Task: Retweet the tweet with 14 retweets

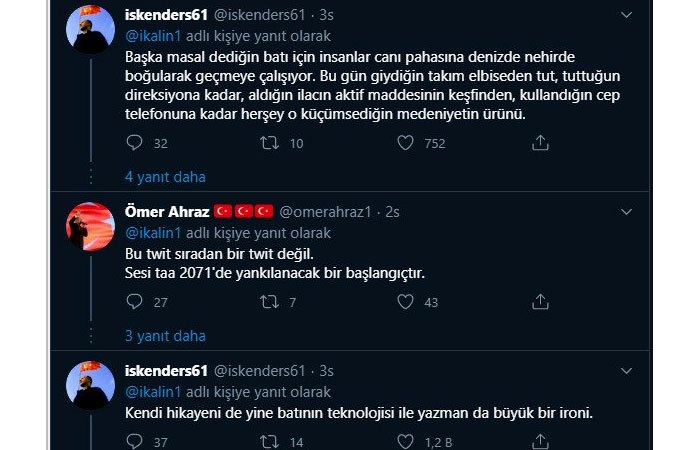Action: [x=269, y=441]
